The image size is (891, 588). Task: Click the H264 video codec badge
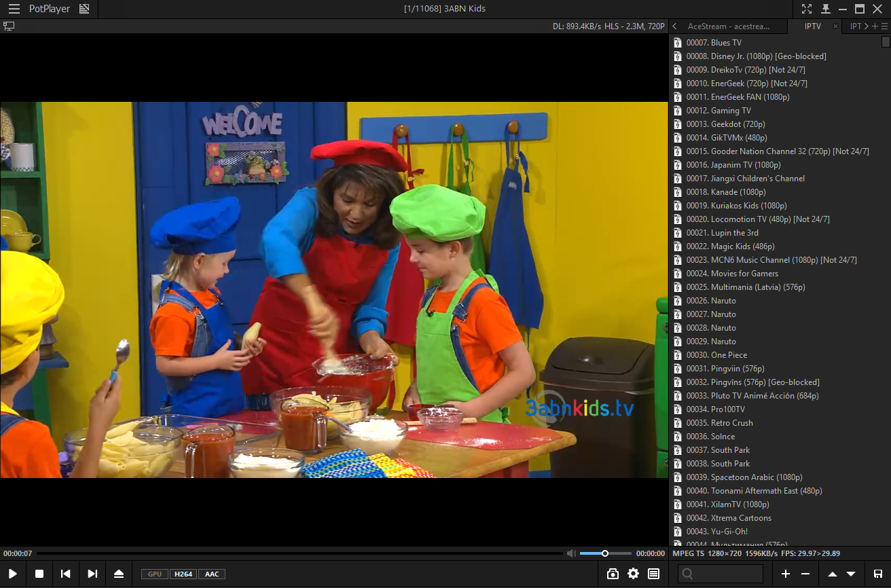coord(183,574)
